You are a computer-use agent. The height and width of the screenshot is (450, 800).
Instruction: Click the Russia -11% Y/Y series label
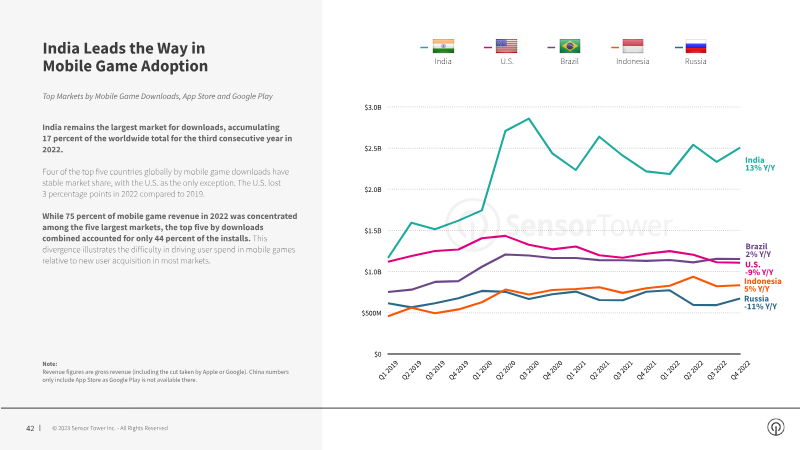pos(760,302)
